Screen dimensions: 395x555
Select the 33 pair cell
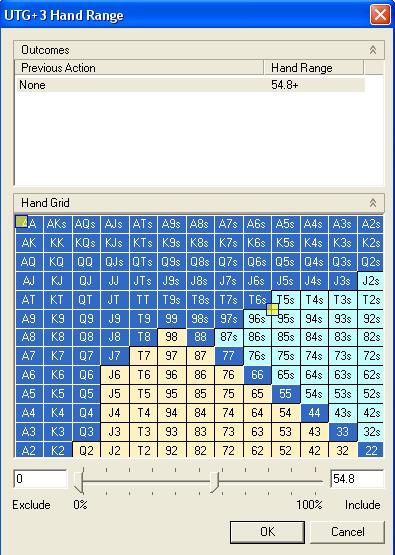[343, 432]
